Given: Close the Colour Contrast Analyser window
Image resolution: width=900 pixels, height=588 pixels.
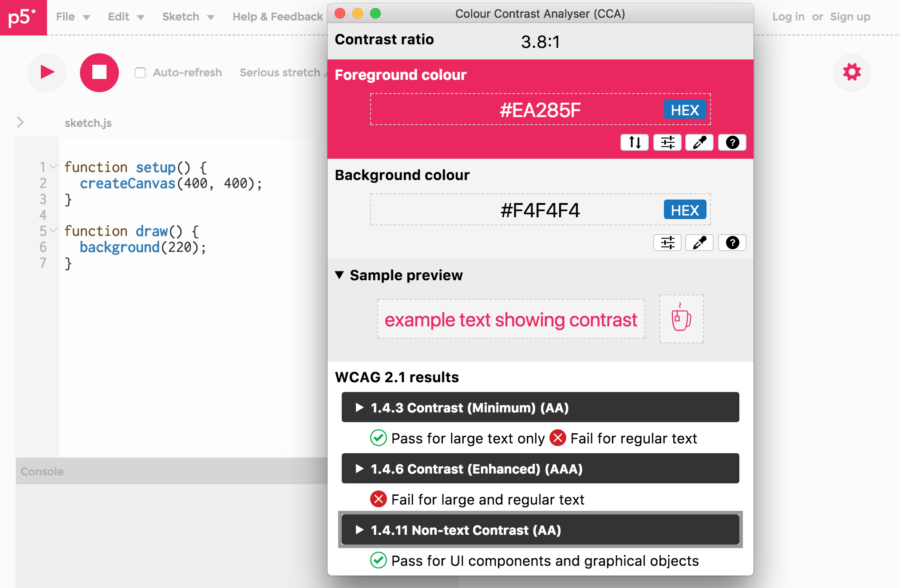Looking at the screenshot, I should click(x=340, y=13).
